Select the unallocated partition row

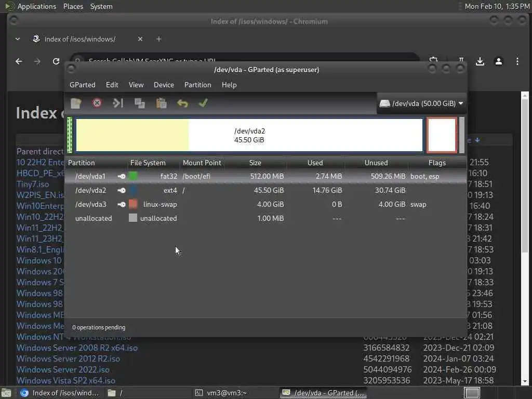265,218
